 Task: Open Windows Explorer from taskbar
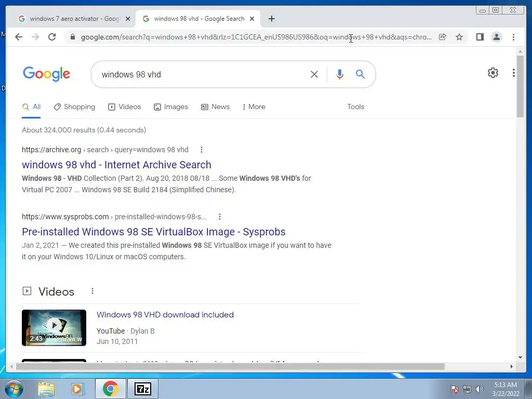[x=46, y=389]
